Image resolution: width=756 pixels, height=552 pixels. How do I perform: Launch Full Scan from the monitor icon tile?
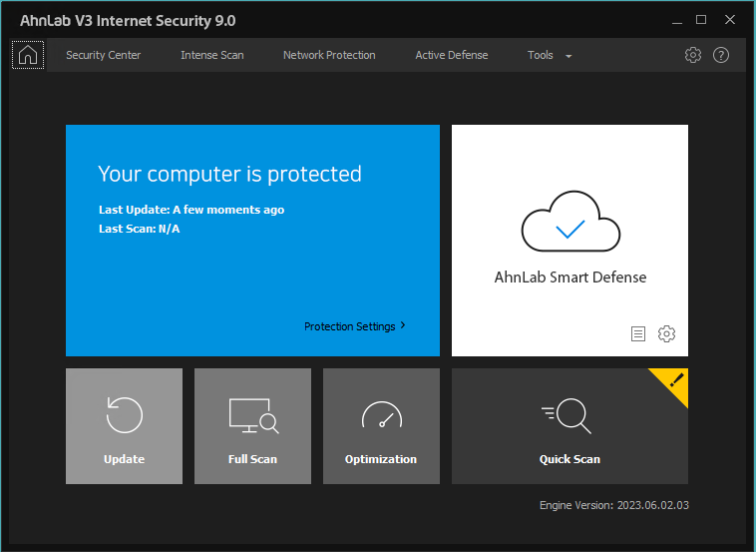click(x=252, y=426)
